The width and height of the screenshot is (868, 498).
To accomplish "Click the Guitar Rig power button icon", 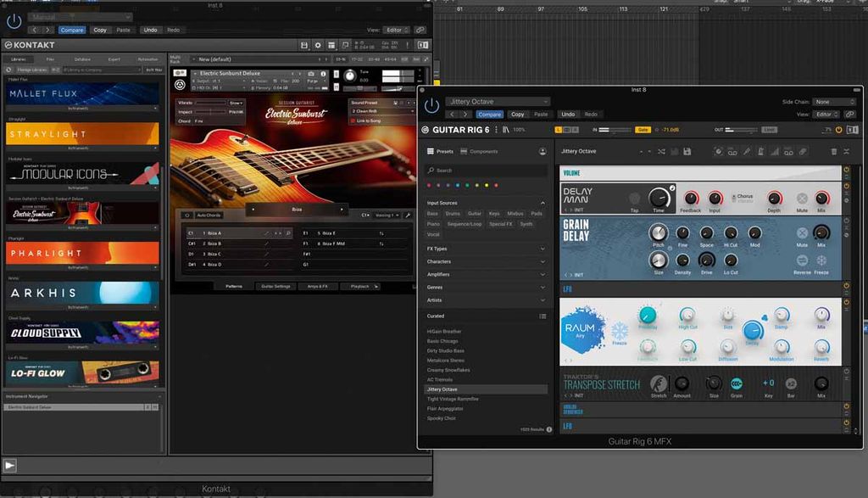I will click(x=431, y=106).
